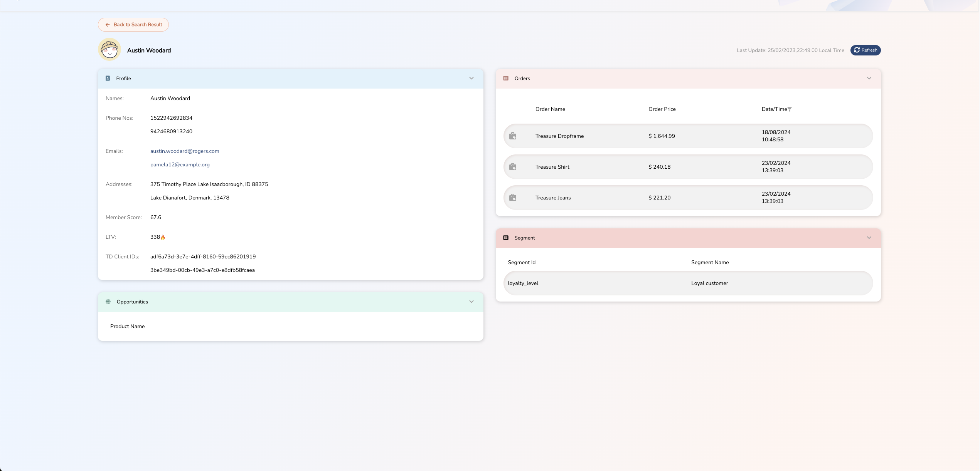This screenshot has width=980, height=471.
Task: Collapse the Segment panel chevron
Action: click(x=869, y=238)
